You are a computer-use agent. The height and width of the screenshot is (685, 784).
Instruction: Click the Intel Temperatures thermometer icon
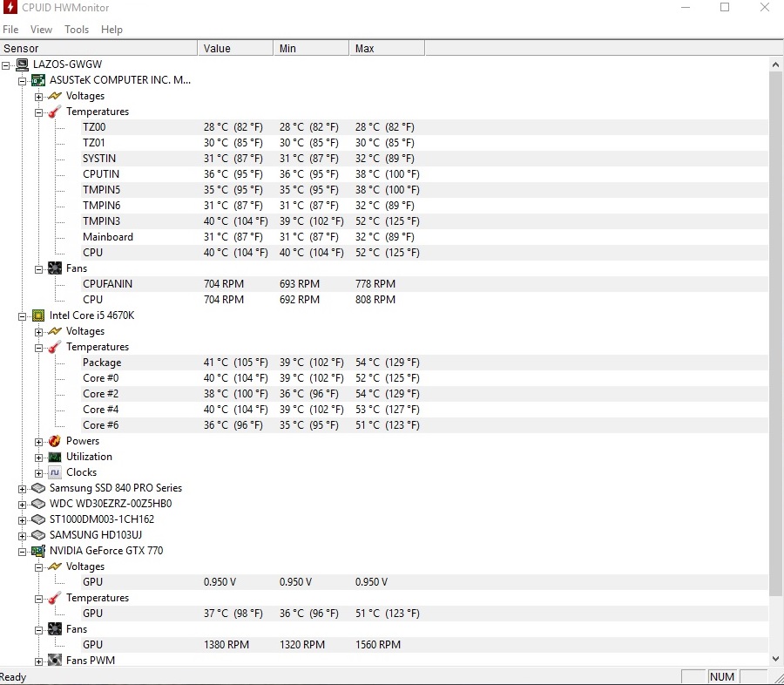(x=55, y=347)
